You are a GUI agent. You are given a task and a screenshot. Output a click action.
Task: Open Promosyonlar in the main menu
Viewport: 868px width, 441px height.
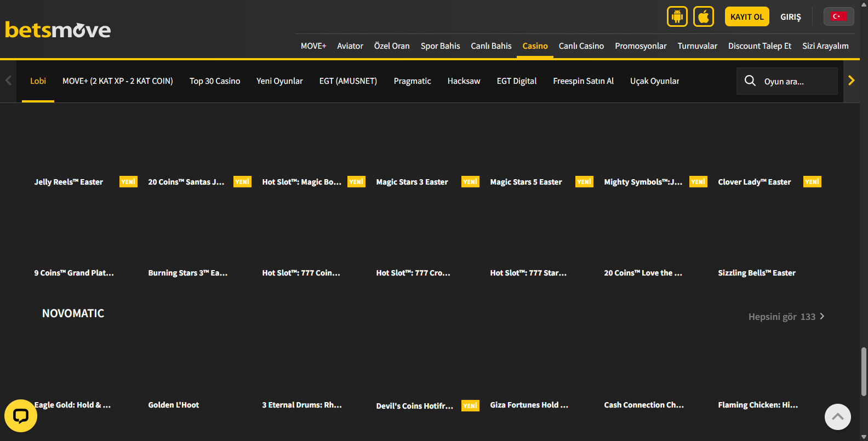click(641, 46)
